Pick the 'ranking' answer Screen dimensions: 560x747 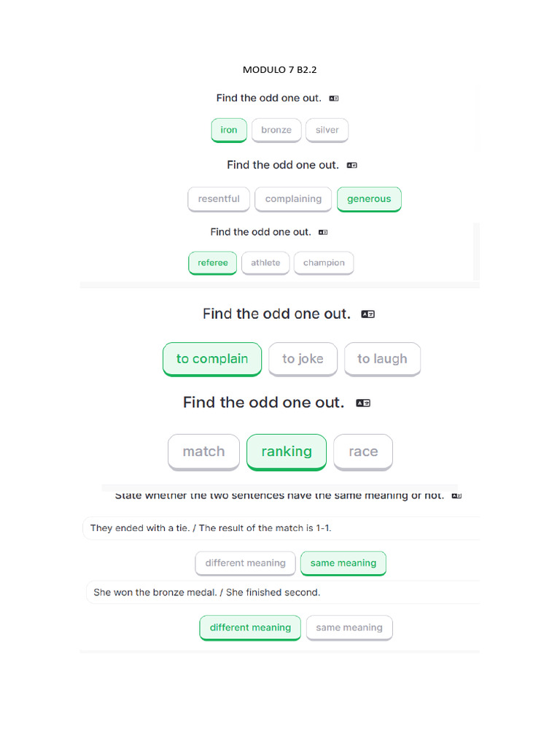(x=287, y=452)
